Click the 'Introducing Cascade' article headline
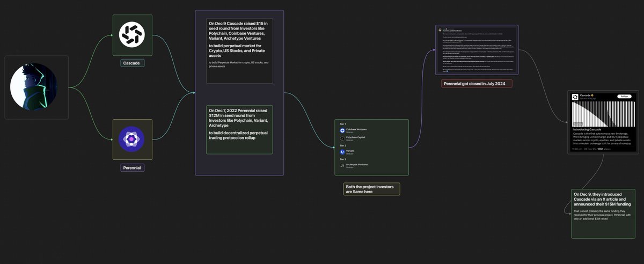644x264 pixels. coord(587,130)
